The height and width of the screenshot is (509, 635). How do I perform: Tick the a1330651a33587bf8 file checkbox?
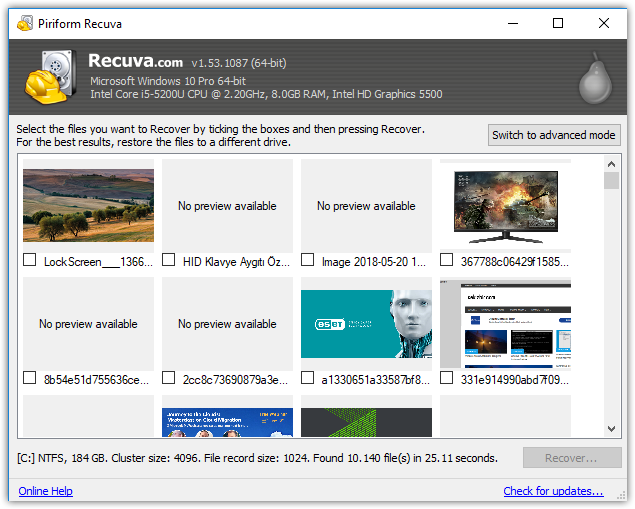click(307, 378)
